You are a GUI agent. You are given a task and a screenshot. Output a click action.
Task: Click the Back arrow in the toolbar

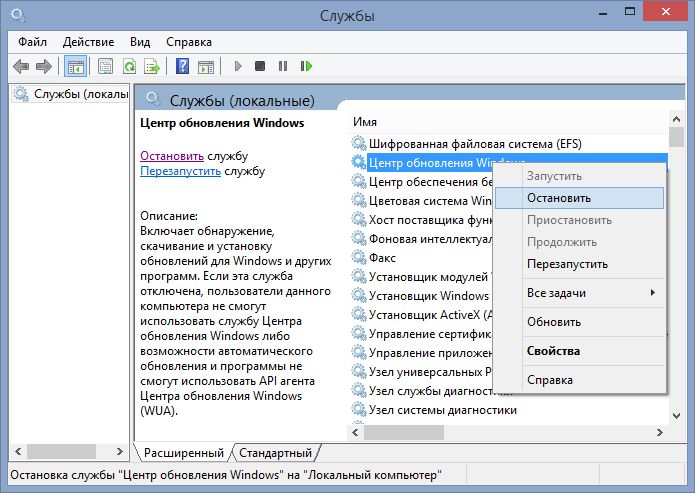[x=21, y=66]
